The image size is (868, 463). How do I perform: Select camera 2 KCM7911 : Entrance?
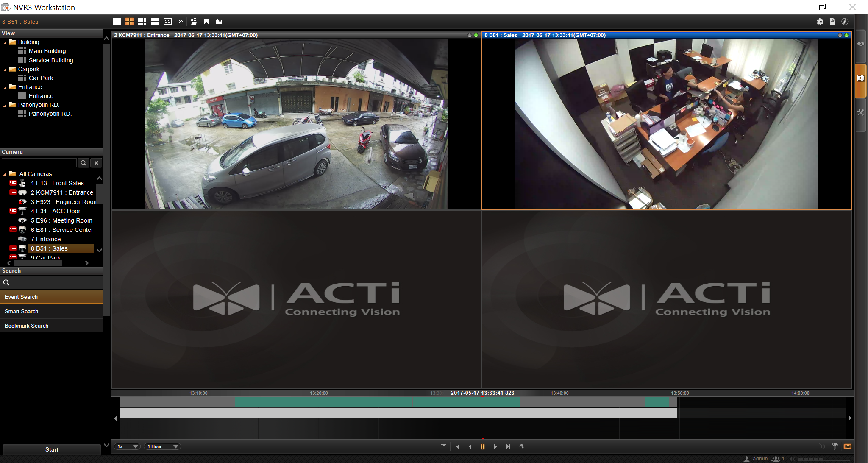point(62,192)
